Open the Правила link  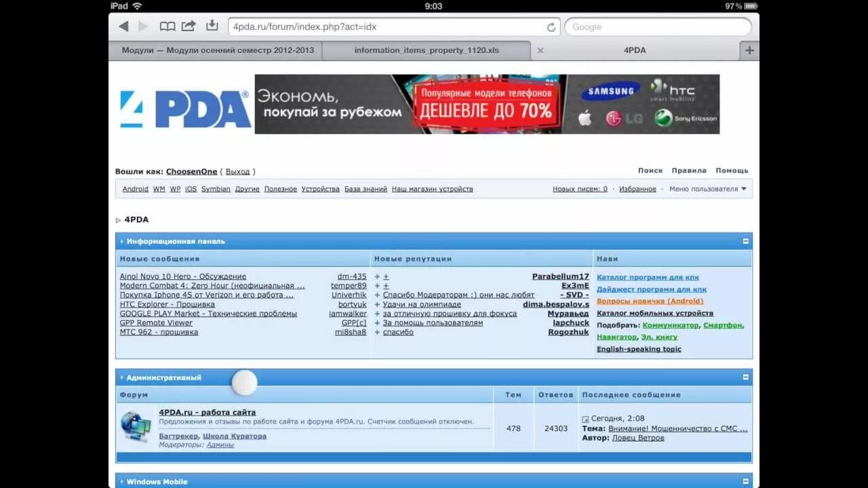pyautogui.click(x=689, y=171)
